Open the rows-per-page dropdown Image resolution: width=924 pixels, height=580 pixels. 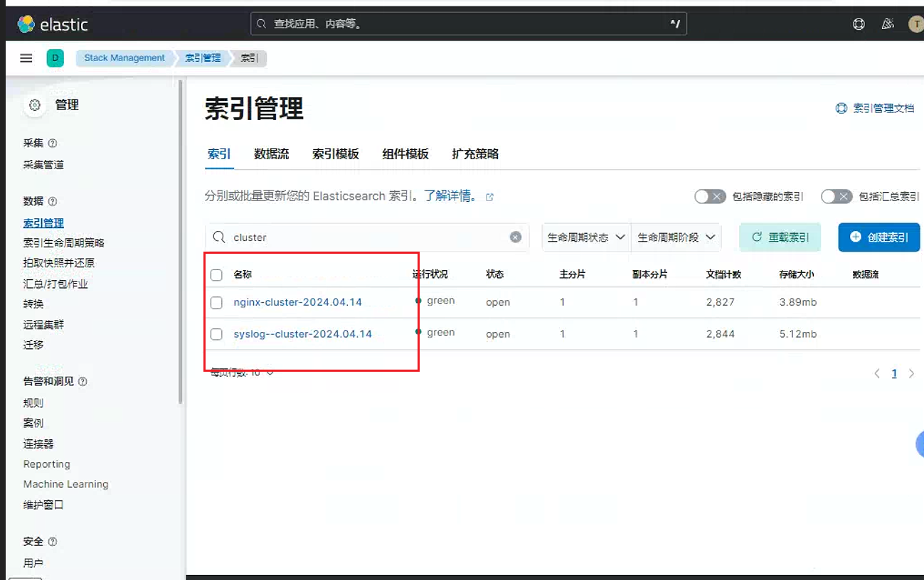click(x=243, y=372)
